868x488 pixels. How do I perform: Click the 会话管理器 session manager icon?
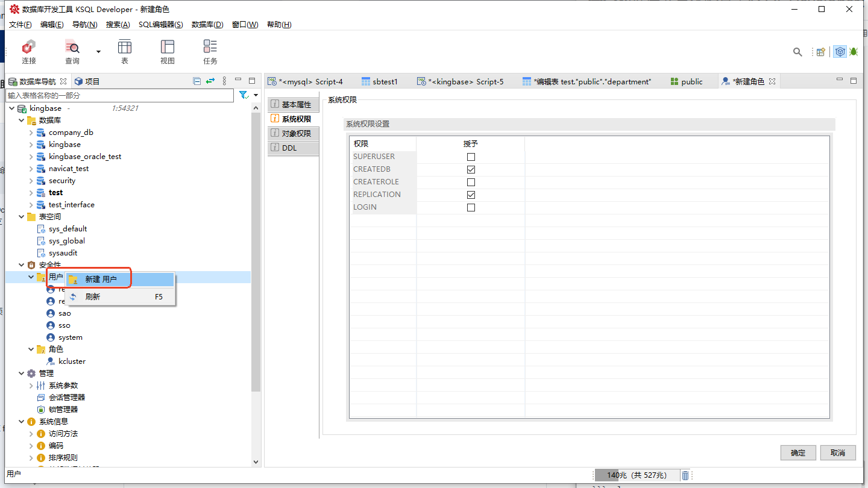[41, 398]
